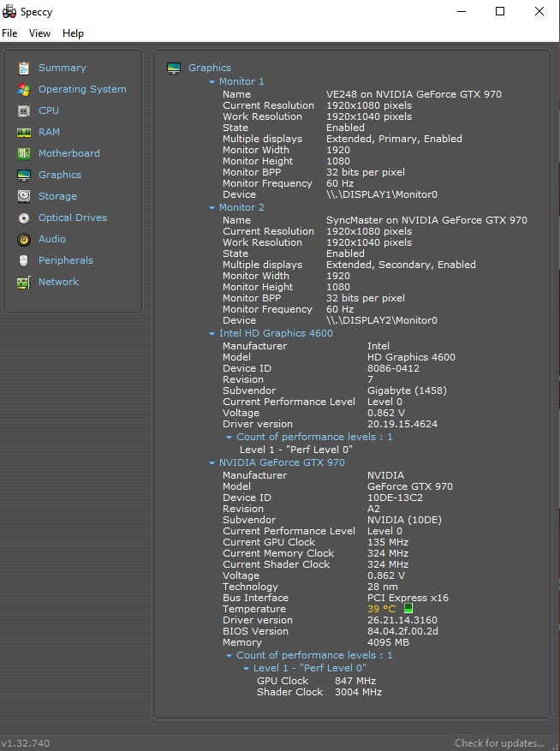
Task: Click "VE248 on NVIDIA GeForce GTX 970" name
Action: pyautogui.click(x=414, y=94)
